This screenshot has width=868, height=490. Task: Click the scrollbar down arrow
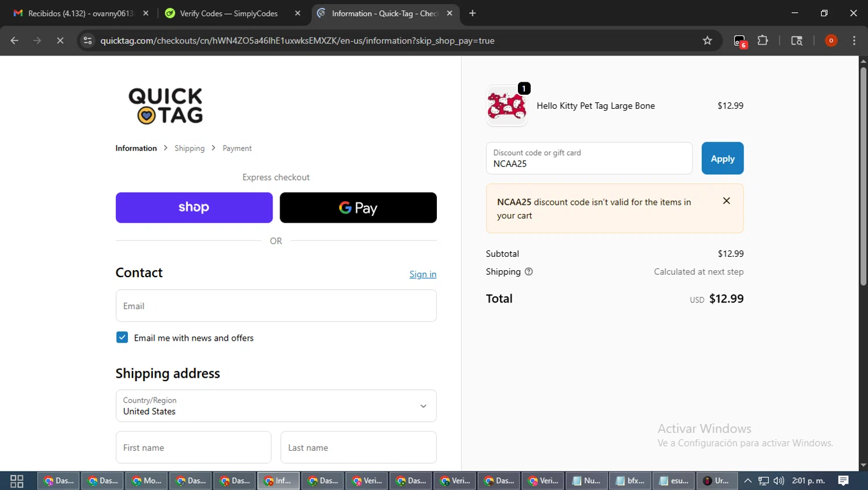(863, 465)
